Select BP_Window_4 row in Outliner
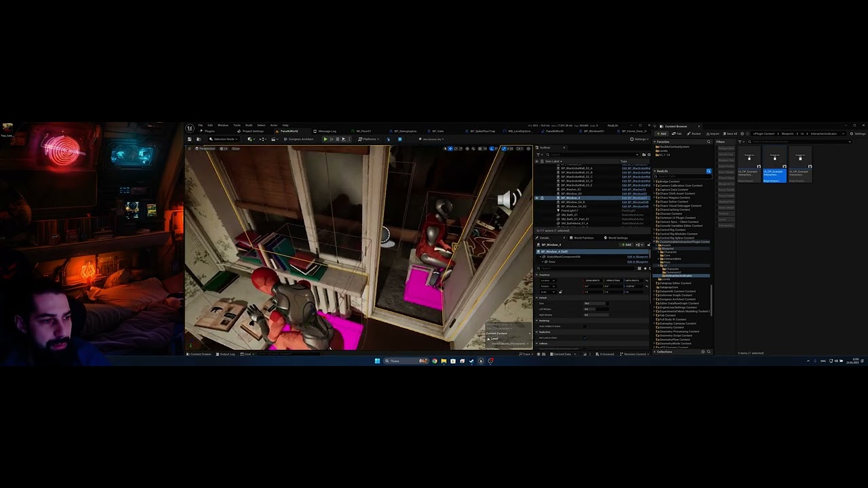Screen dimensions: 868x488 [x=593, y=198]
